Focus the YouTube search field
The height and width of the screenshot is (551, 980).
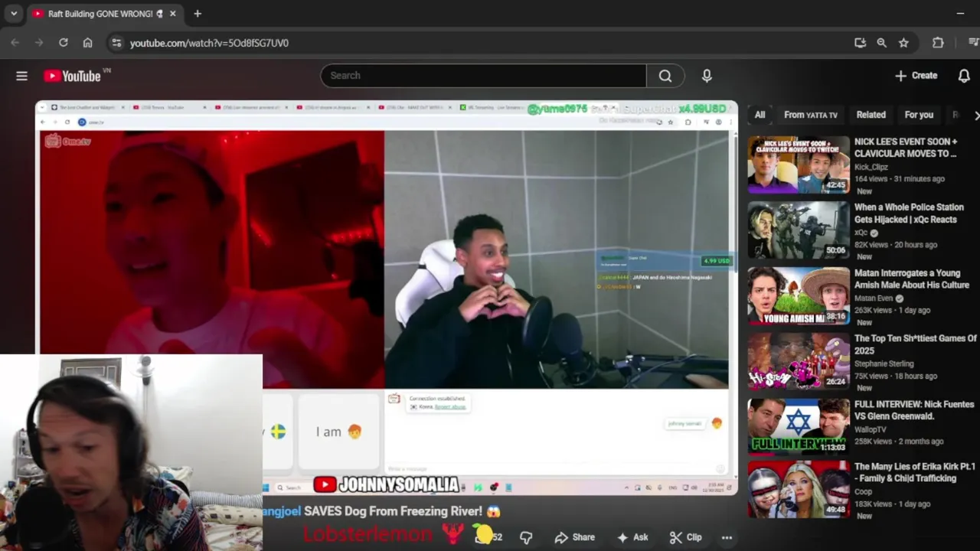point(483,76)
